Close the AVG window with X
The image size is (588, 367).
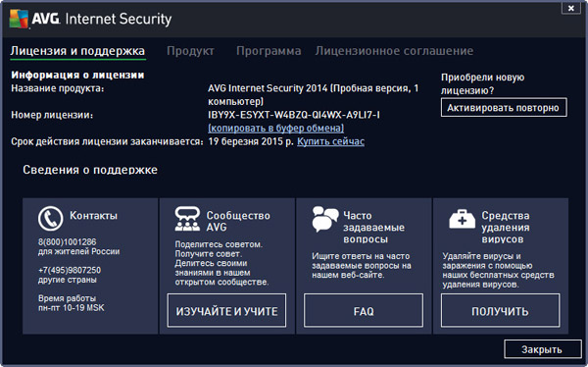(570, 8)
